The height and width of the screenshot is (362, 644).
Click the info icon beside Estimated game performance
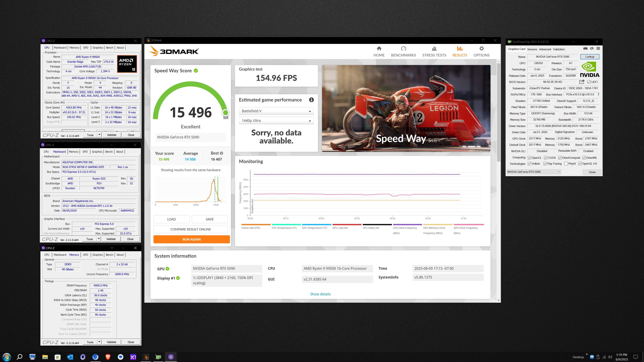pos(311,100)
